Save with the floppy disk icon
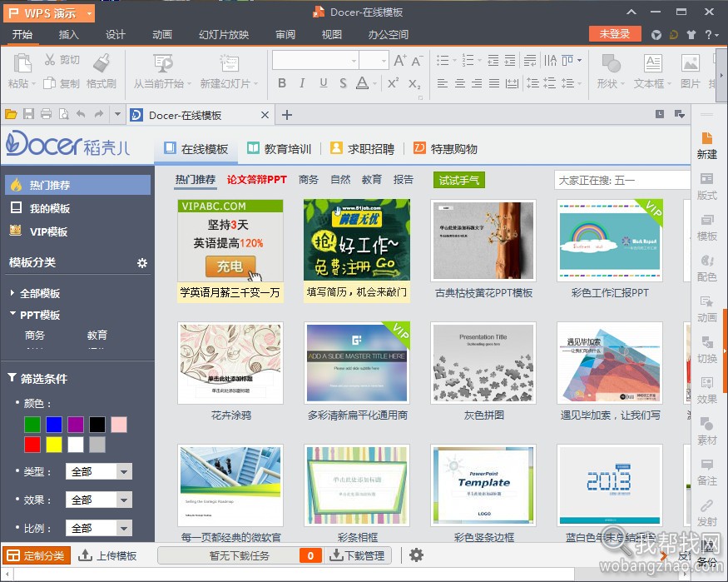 tap(29, 114)
